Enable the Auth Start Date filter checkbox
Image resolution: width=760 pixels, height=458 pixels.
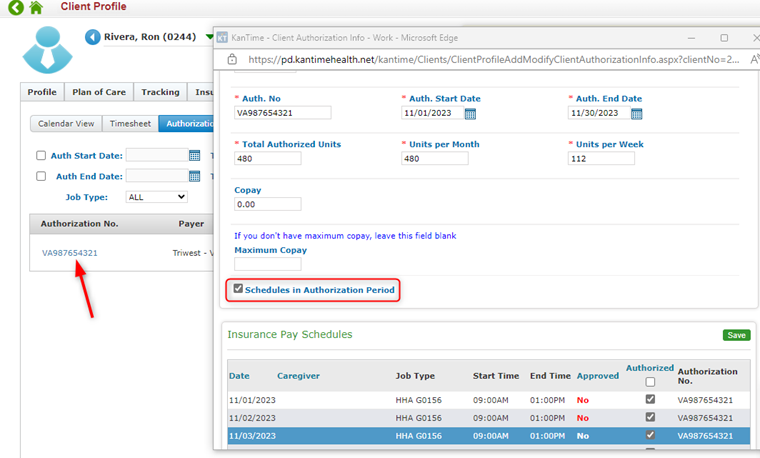click(41, 155)
